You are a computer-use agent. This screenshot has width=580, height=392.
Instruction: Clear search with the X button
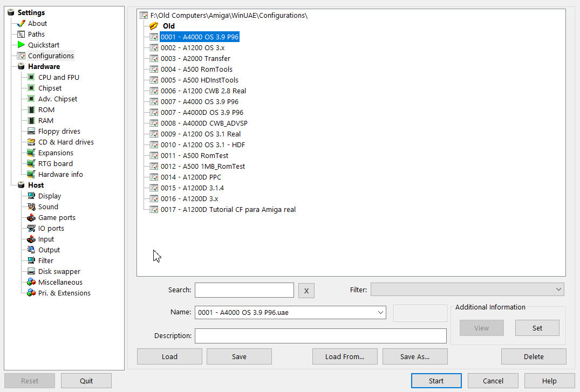coord(306,291)
